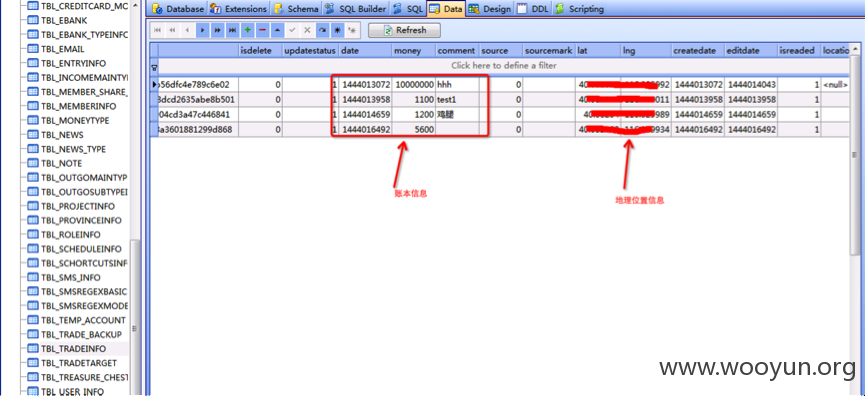Refresh data with curved arrow icon
The width and height of the screenshot is (865, 396).
[322, 30]
